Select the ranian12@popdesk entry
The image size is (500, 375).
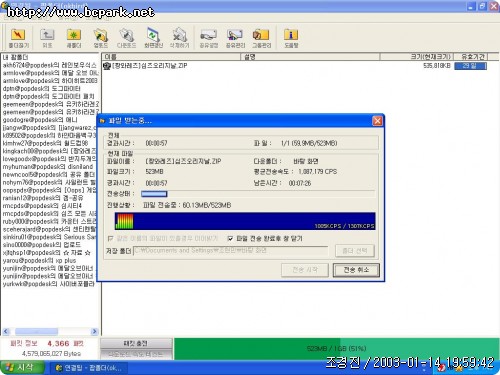(x=43, y=198)
